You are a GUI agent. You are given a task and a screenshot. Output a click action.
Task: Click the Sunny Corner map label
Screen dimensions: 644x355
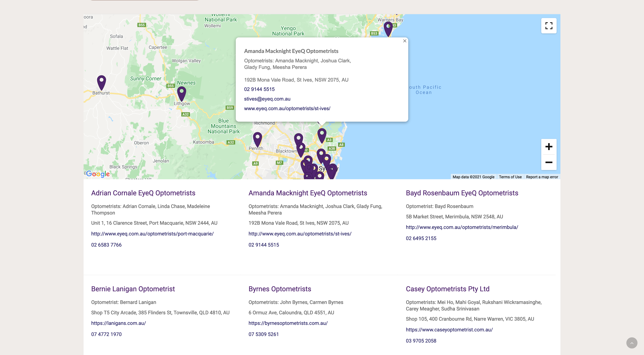click(145, 79)
